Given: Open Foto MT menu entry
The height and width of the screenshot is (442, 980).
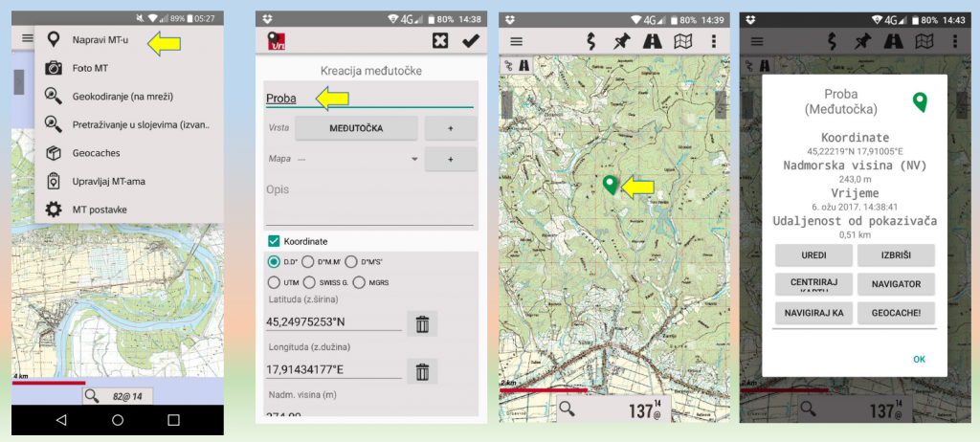Looking at the screenshot, I should point(89,68).
